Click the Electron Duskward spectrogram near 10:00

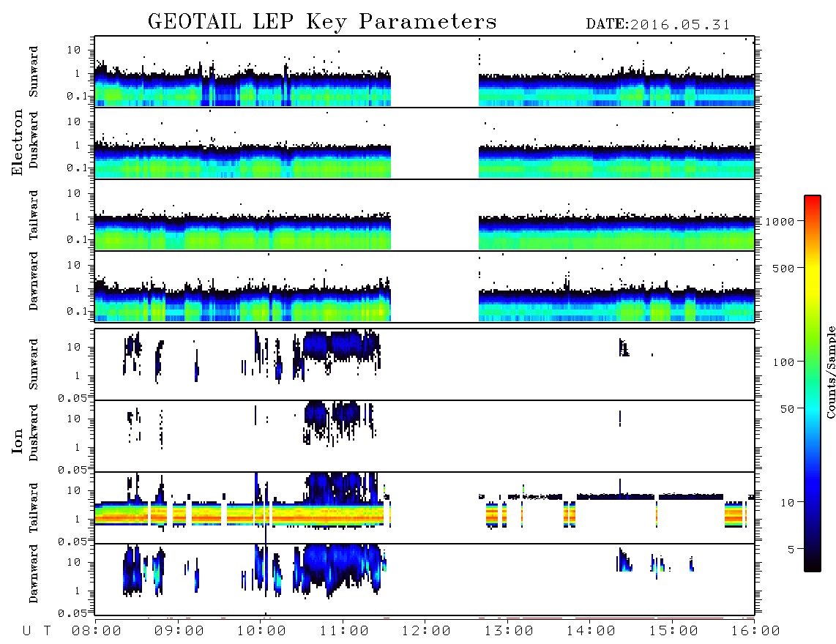261,162
